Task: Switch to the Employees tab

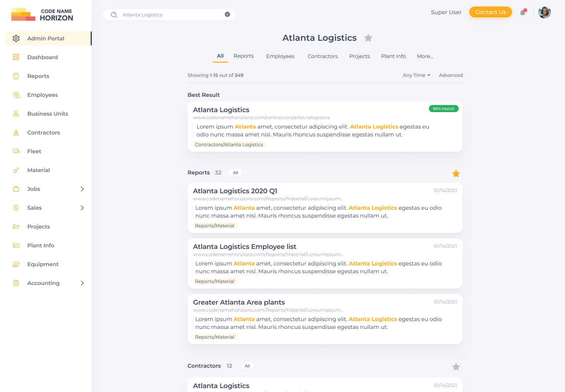Action: tap(280, 56)
